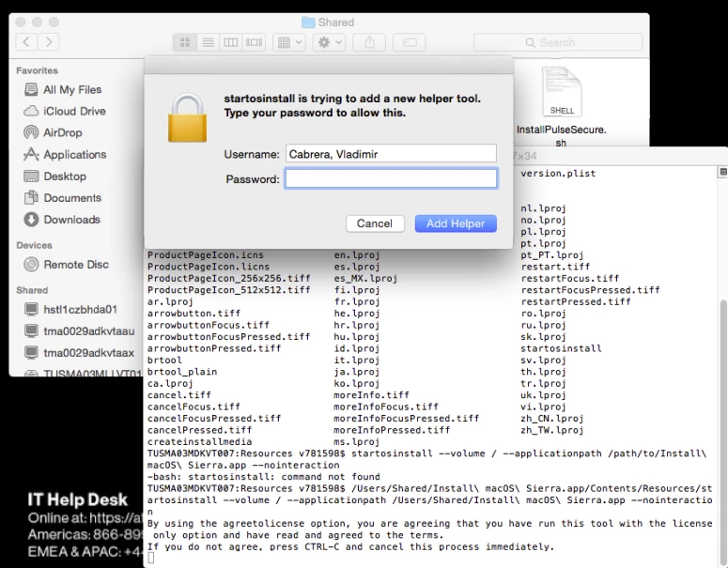
Task: Click the iCloud Drive cloud icon
Action: pos(31,111)
